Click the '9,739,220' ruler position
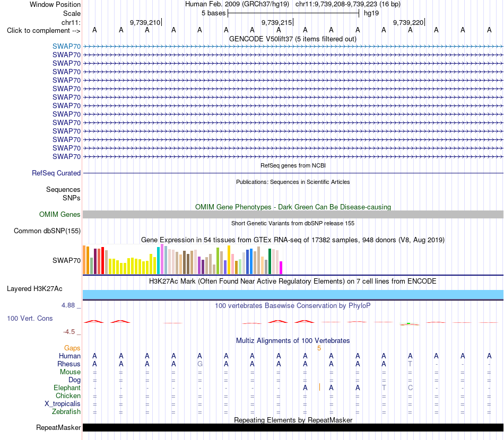Image resolution: width=504 pixels, height=440 pixels. [408, 22]
